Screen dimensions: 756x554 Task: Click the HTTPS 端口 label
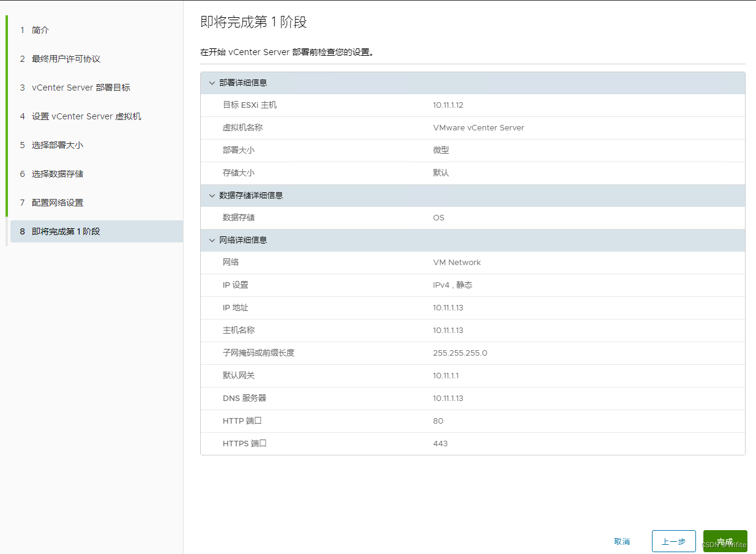click(245, 444)
